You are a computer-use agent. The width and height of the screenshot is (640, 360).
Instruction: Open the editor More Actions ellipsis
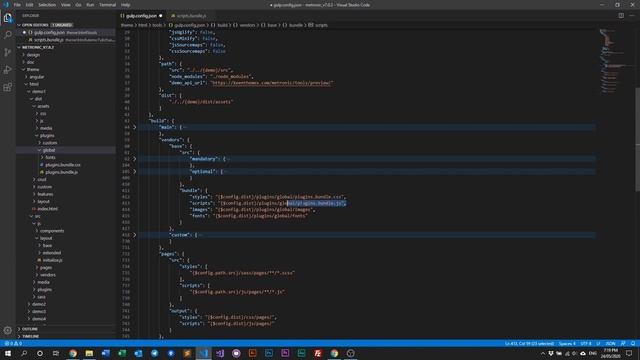(632, 16)
